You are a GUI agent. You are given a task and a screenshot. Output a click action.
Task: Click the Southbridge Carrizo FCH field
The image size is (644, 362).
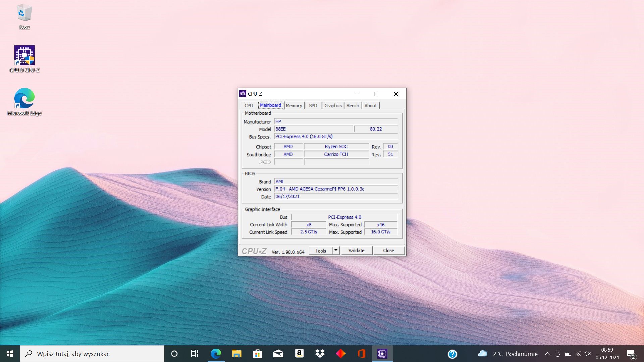click(336, 154)
